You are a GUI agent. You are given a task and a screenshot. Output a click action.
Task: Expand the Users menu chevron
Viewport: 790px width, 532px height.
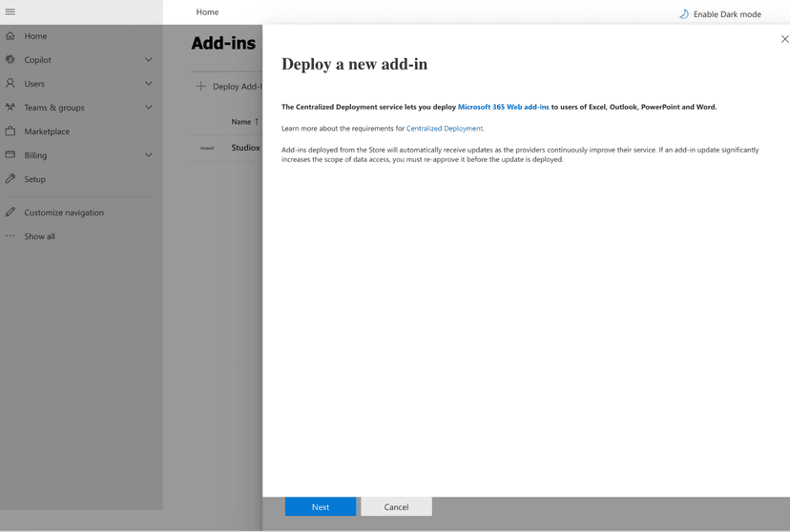tap(149, 83)
